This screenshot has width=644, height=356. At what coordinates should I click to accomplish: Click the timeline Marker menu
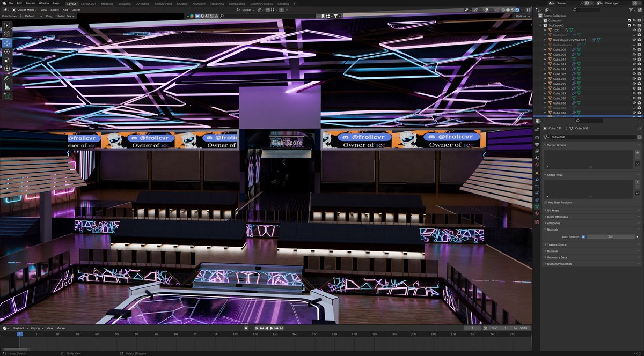coord(61,328)
